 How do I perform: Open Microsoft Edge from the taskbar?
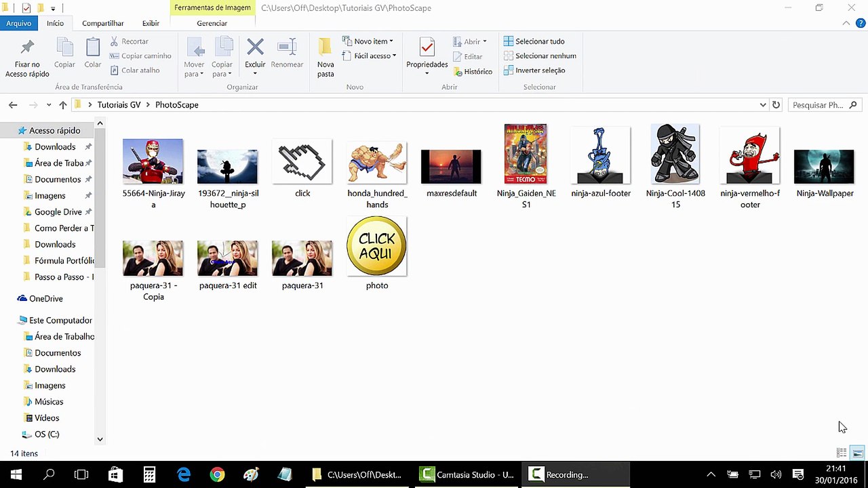[x=184, y=474]
